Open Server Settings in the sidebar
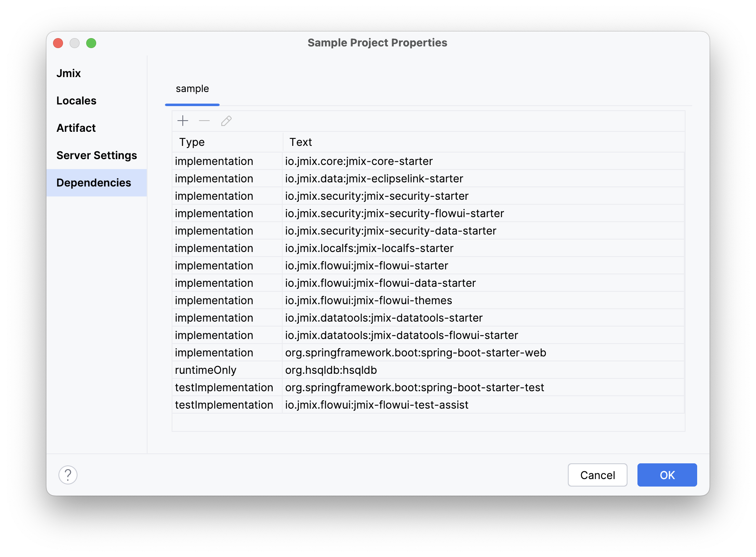 click(x=97, y=155)
